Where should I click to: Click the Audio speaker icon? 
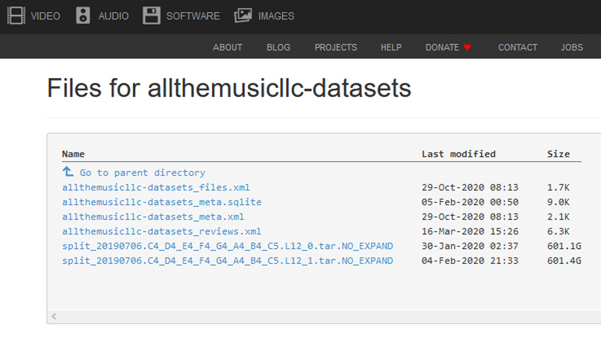point(83,16)
